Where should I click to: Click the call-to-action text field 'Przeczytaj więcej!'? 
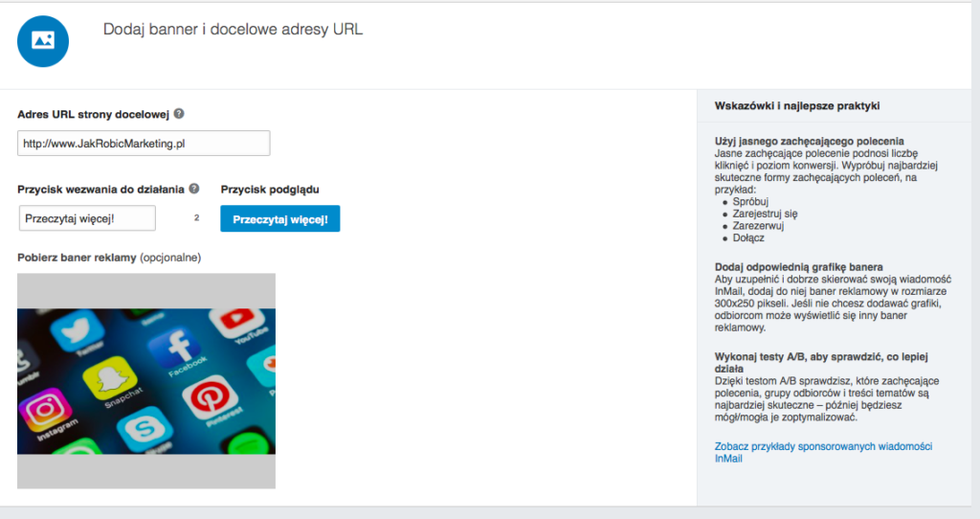87,218
